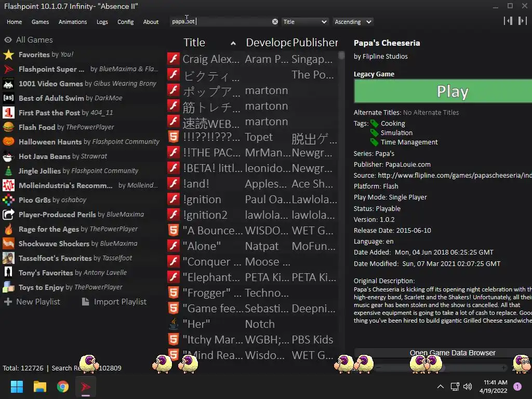Select Tasselfoot's Favorites avatar icon
Image resolution: width=532 pixels, height=399 pixels.
(x=8, y=258)
